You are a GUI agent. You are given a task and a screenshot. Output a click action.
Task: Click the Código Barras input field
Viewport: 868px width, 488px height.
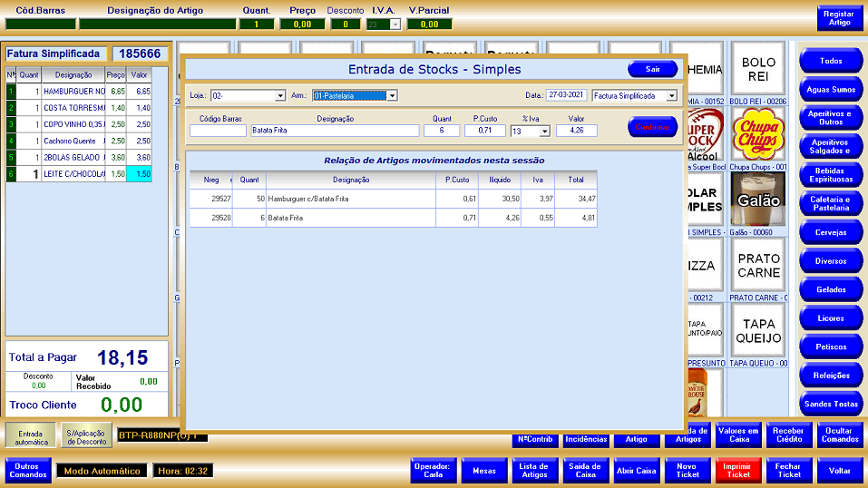pos(218,131)
